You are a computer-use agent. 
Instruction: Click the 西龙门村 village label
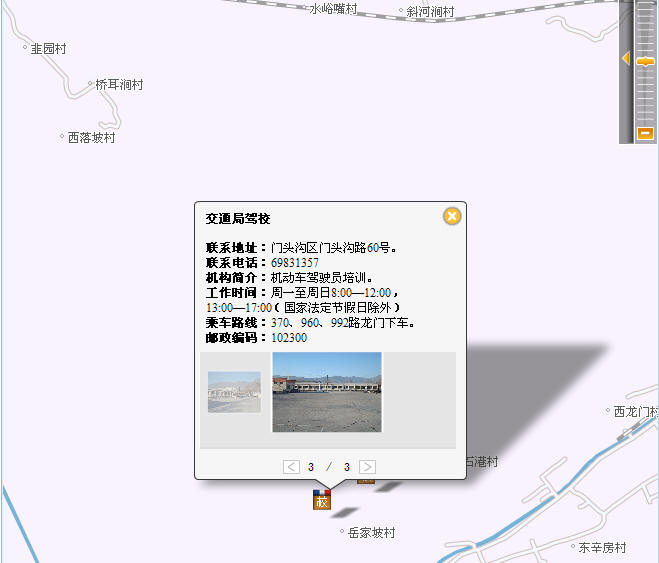[x=636, y=411]
